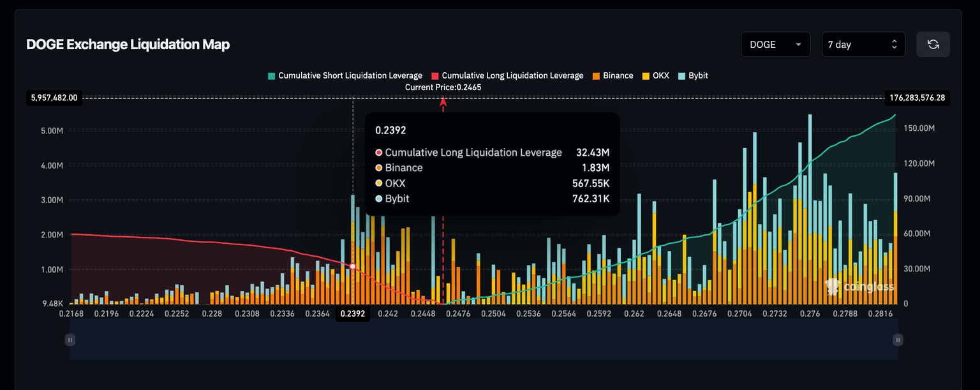Click the light blue Bybit legend marker

pyautogui.click(x=680, y=75)
